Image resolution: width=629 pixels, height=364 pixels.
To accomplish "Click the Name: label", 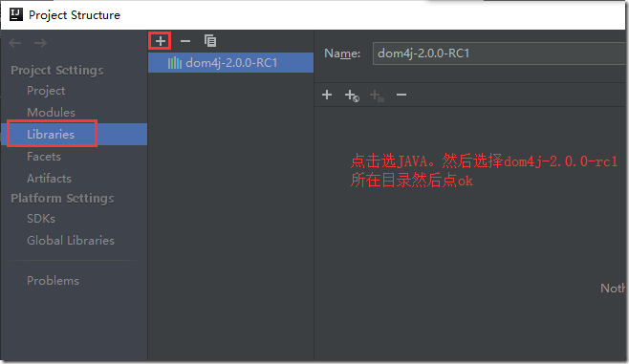I will (x=342, y=54).
